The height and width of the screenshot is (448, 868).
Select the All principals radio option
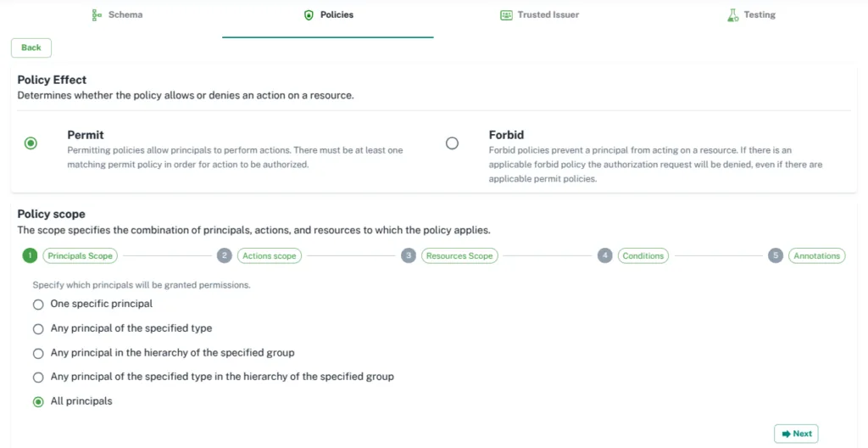pos(38,402)
